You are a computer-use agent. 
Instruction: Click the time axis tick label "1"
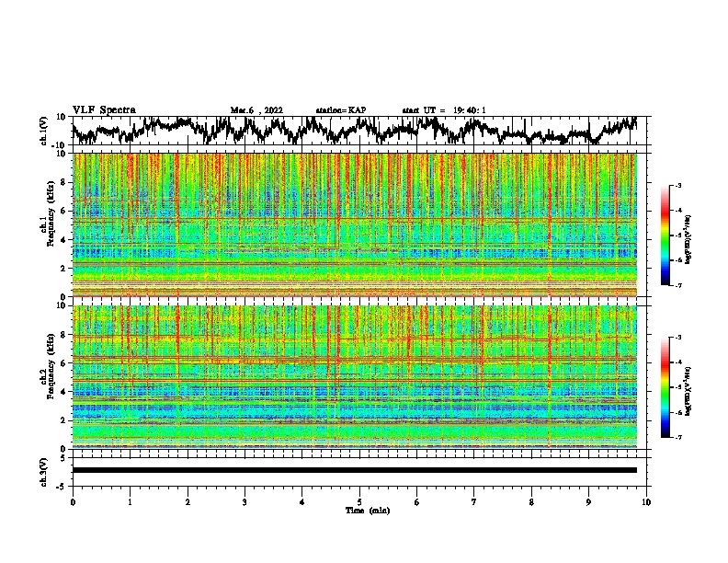tap(130, 502)
